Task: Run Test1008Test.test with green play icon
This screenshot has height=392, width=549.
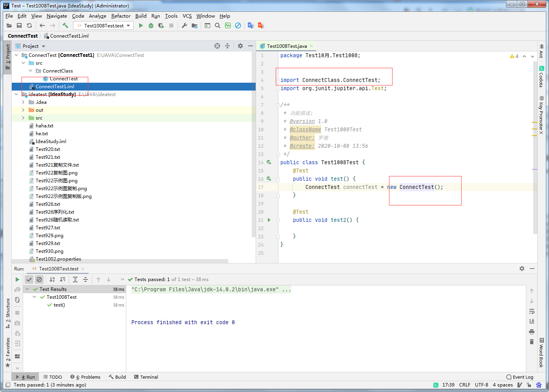Action: [141, 25]
